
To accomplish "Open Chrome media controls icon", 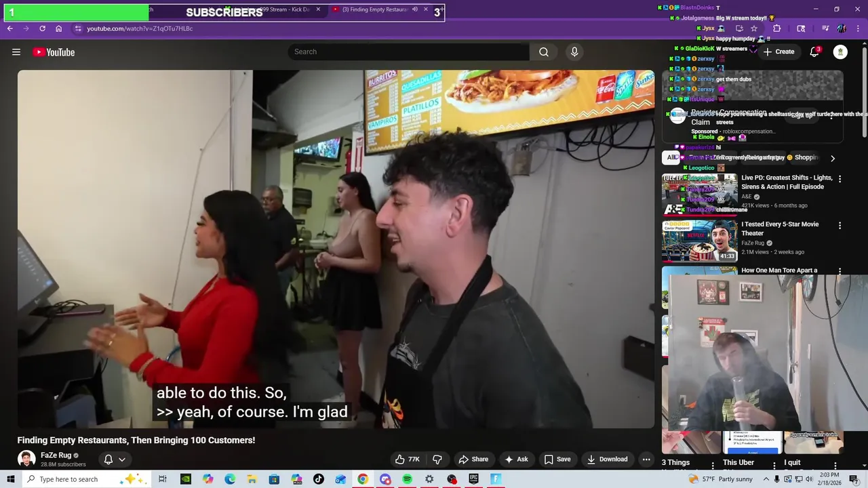I will click(x=825, y=28).
